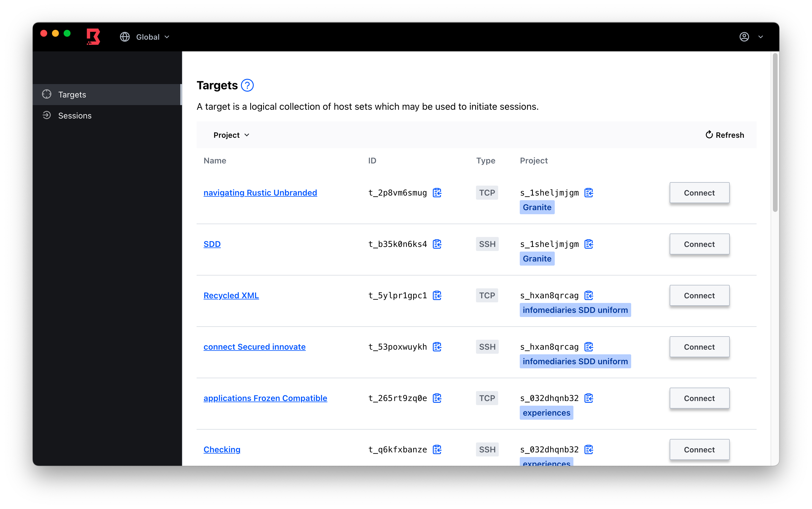Connect to the SDD target
Image resolution: width=812 pixels, height=509 pixels.
(699, 244)
